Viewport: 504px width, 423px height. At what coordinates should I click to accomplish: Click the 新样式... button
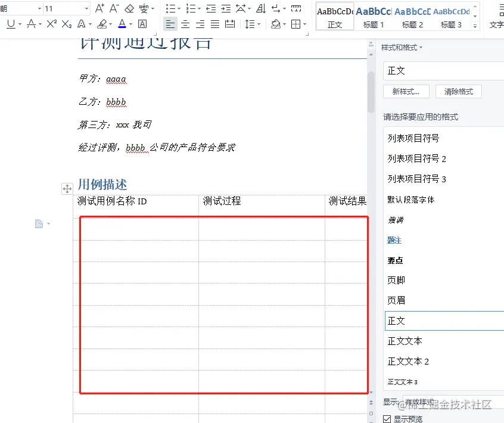(x=406, y=92)
